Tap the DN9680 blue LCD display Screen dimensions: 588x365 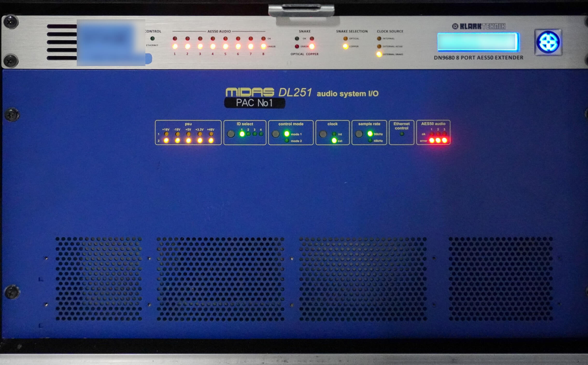(x=478, y=42)
